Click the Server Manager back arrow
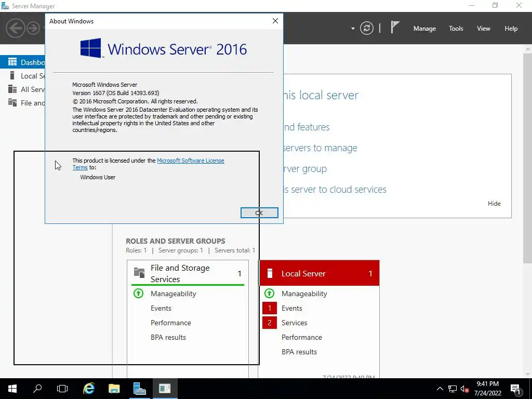This screenshot has height=399, width=532. click(15, 28)
